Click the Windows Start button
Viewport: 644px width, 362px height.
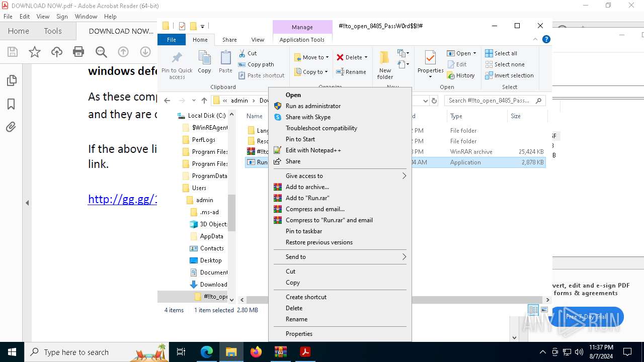(x=12, y=352)
